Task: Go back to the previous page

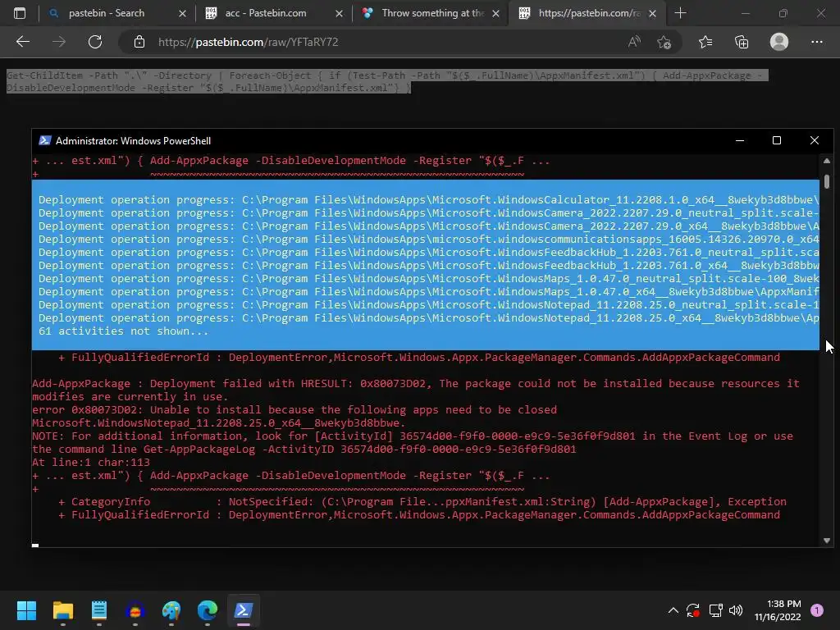Action: tap(23, 42)
